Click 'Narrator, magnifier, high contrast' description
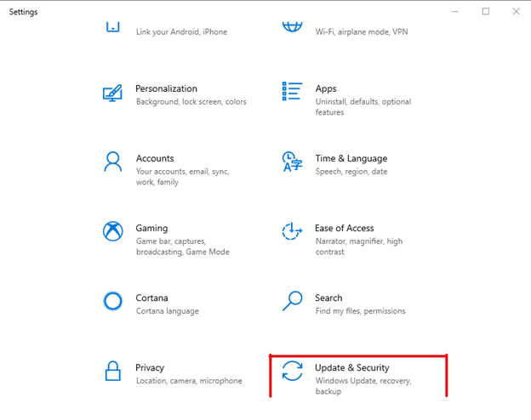This screenshot has height=420, width=531. pyautogui.click(x=359, y=247)
